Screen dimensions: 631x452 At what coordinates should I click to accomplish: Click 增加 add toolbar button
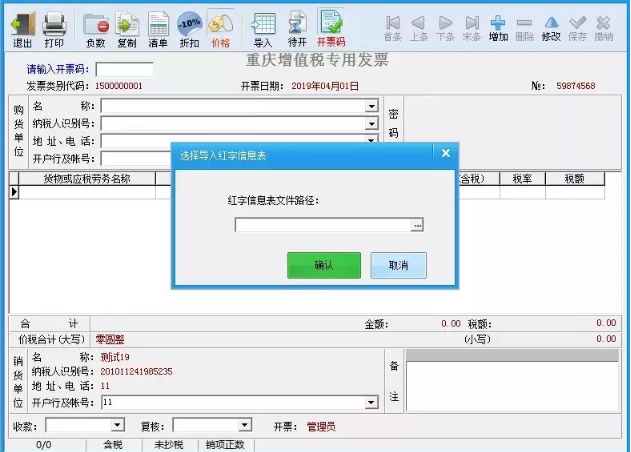497,28
